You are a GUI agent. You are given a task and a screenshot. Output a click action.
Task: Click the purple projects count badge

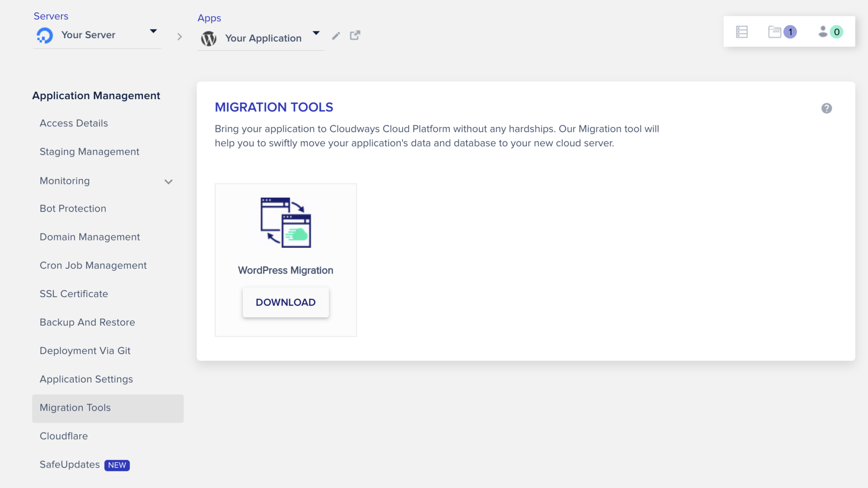coord(790,32)
